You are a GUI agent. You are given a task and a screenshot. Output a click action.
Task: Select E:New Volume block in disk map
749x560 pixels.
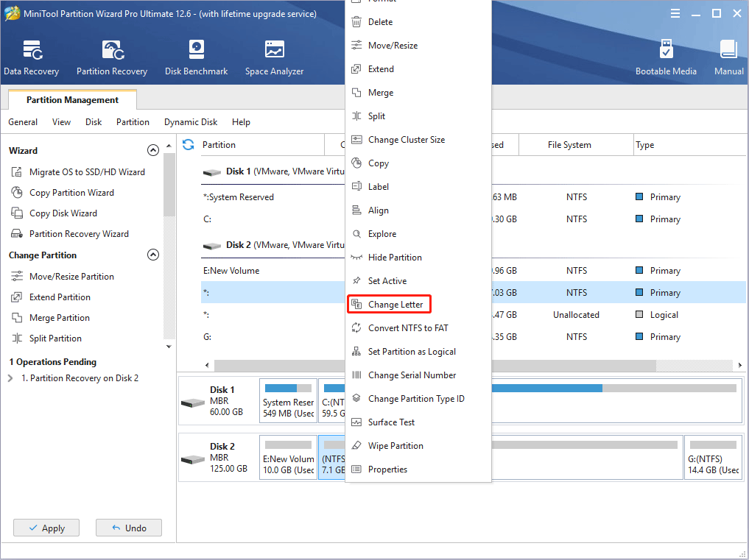pos(288,457)
